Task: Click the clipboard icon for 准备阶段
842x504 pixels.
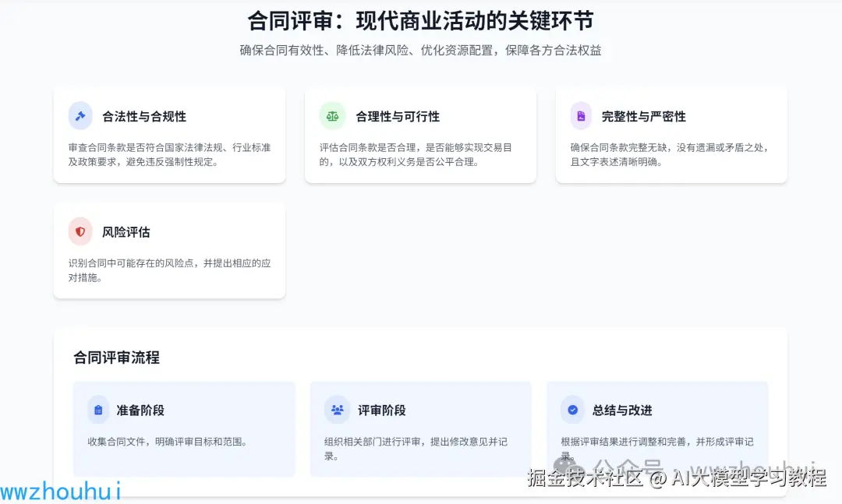Action: pos(98,410)
